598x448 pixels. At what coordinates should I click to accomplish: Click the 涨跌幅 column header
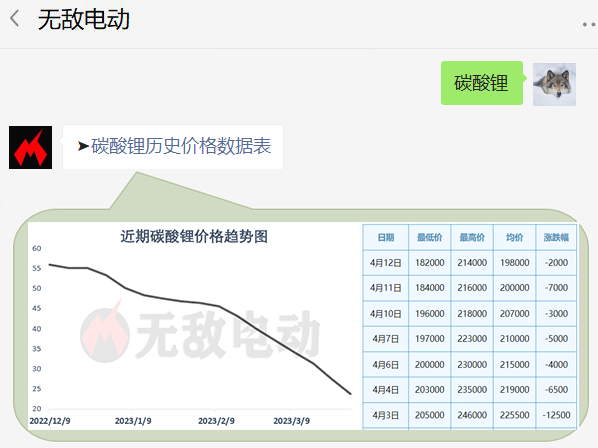[x=556, y=238]
